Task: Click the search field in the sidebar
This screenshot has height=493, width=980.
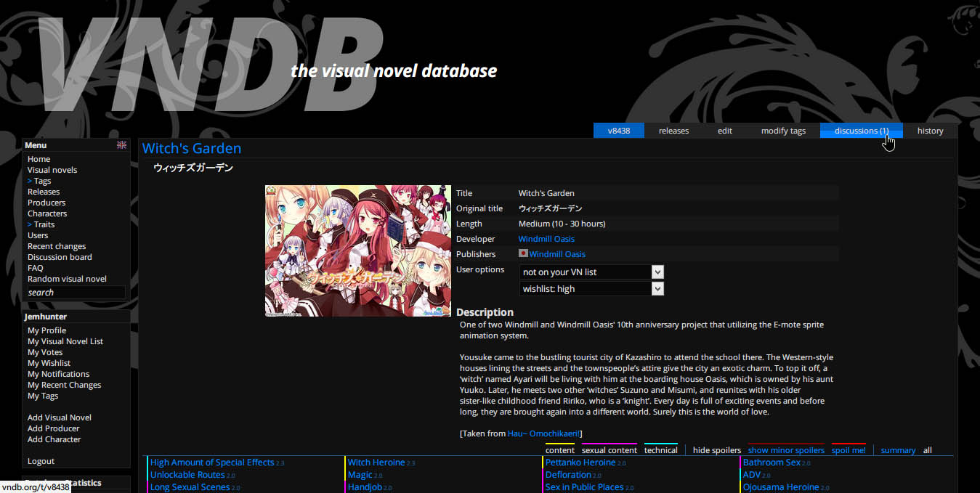Action: click(x=75, y=292)
